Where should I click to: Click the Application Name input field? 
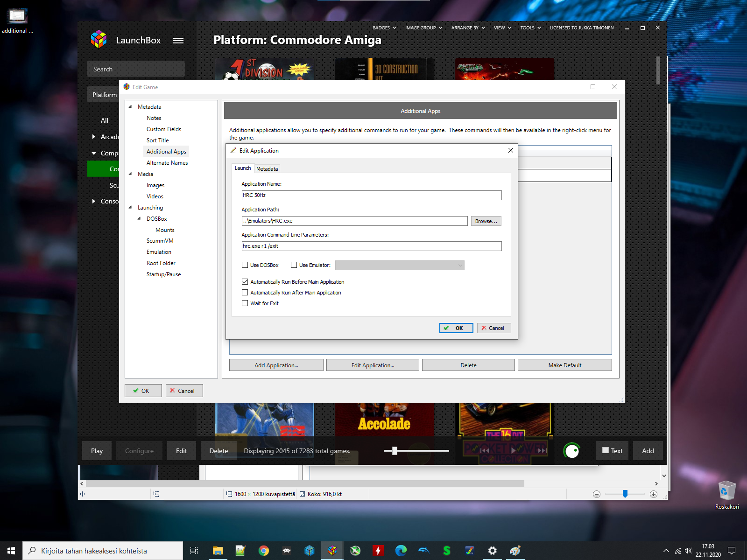(372, 195)
